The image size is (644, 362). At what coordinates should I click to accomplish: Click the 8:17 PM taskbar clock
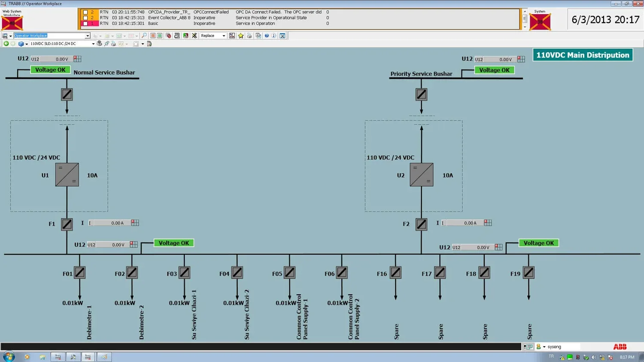click(x=627, y=357)
